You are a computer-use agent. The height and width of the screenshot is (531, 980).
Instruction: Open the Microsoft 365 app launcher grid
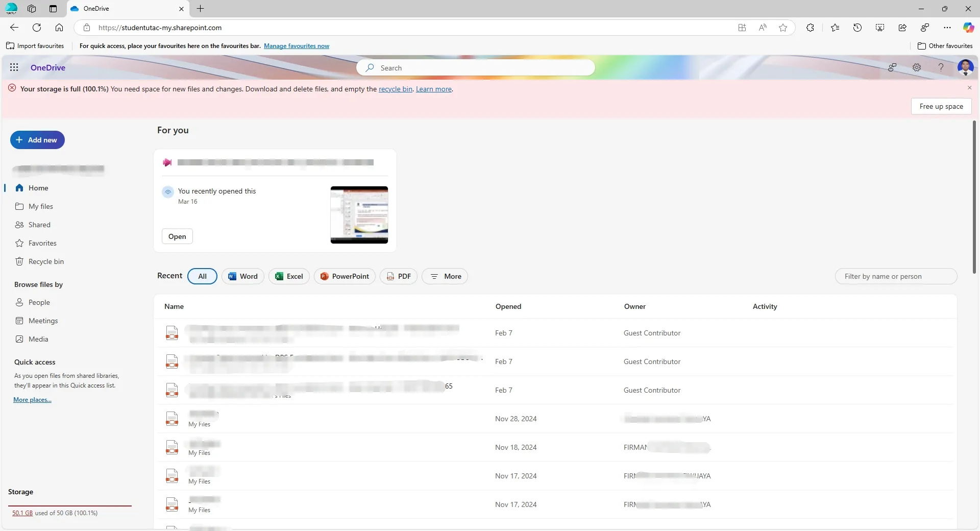(x=14, y=67)
